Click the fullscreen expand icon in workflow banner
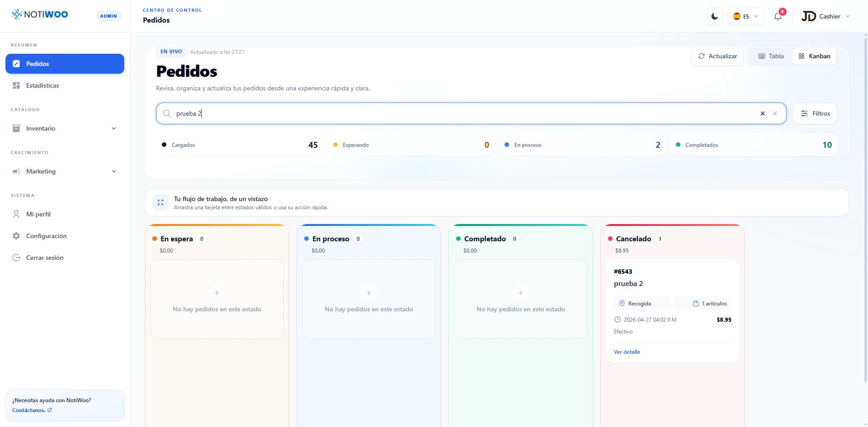Screen dimensions: 868x427 click(160, 202)
